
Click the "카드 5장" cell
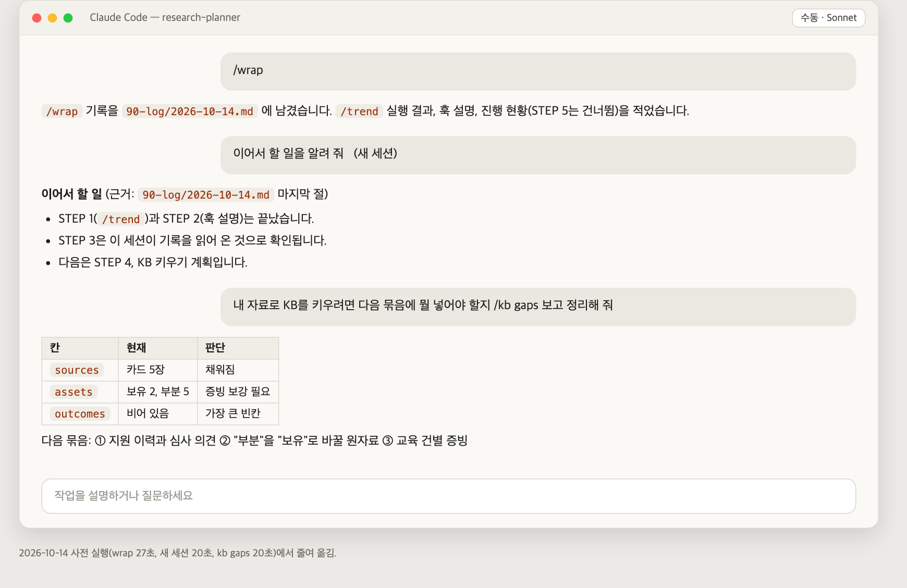(158, 370)
